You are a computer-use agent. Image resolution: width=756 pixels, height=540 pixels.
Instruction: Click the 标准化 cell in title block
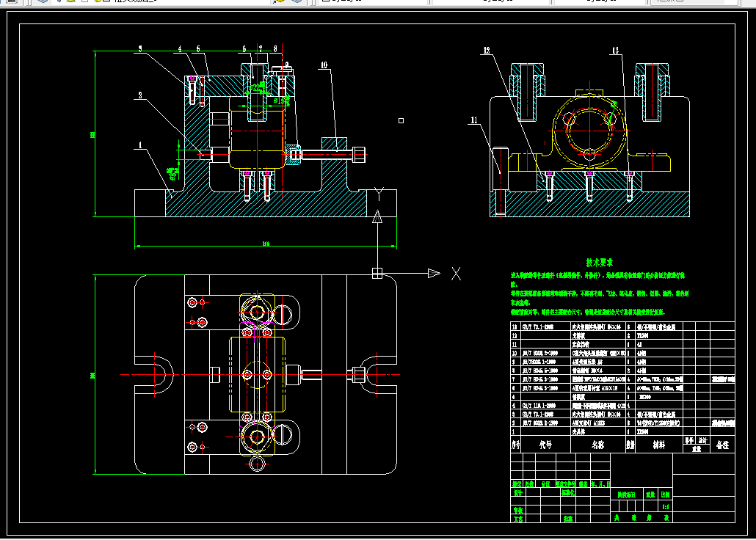(x=568, y=493)
